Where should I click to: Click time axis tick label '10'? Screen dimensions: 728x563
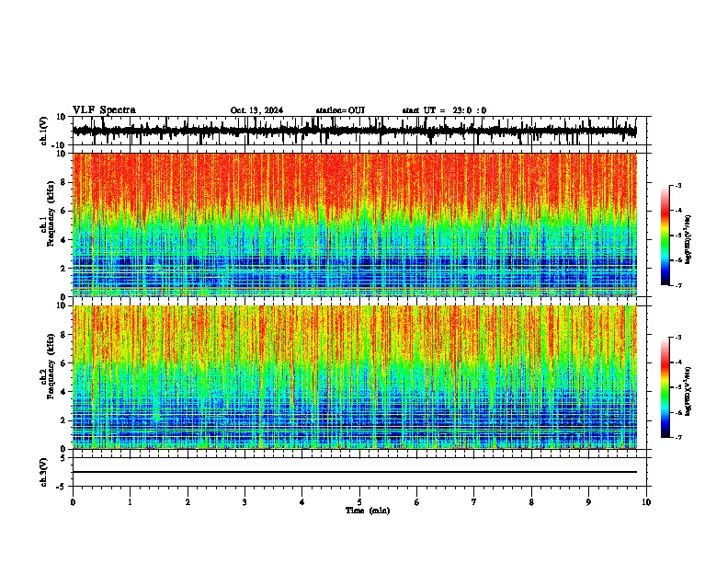646,502
